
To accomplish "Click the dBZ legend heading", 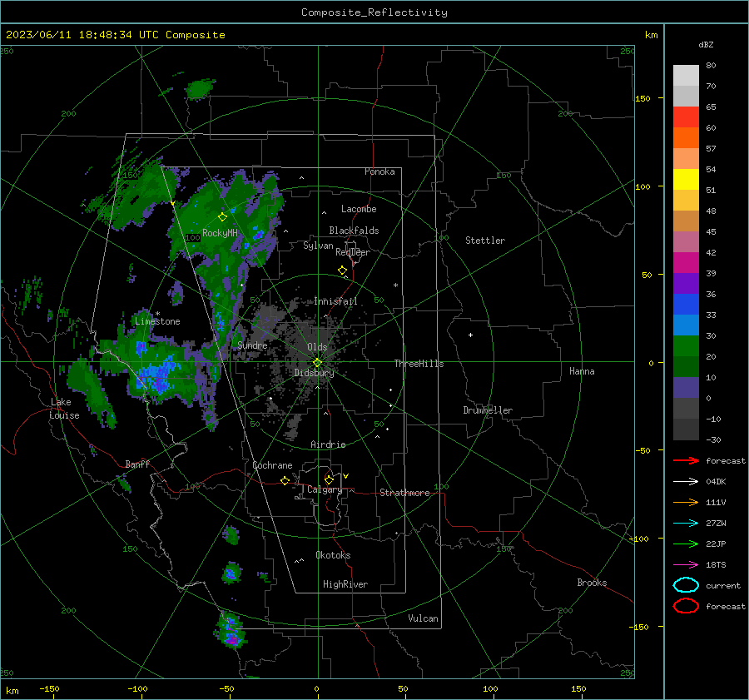I will [x=706, y=44].
